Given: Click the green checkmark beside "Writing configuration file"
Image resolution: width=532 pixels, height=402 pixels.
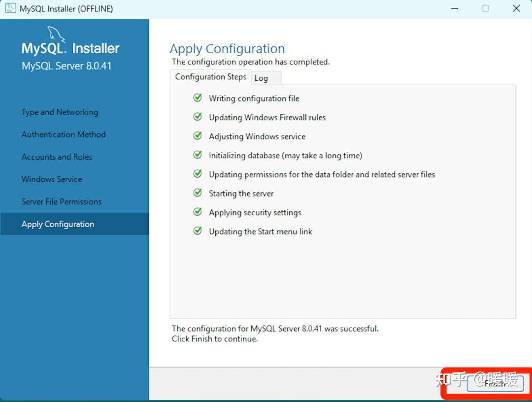Looking at the screenshot, I should (198, 98).
